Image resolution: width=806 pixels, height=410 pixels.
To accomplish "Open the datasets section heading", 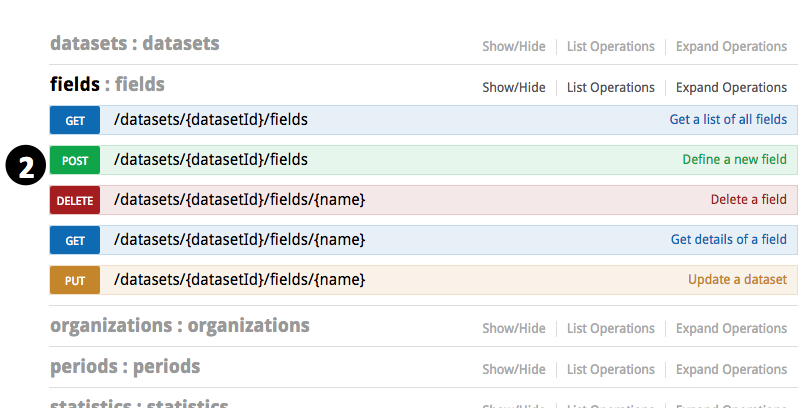I will pos(134,44).
